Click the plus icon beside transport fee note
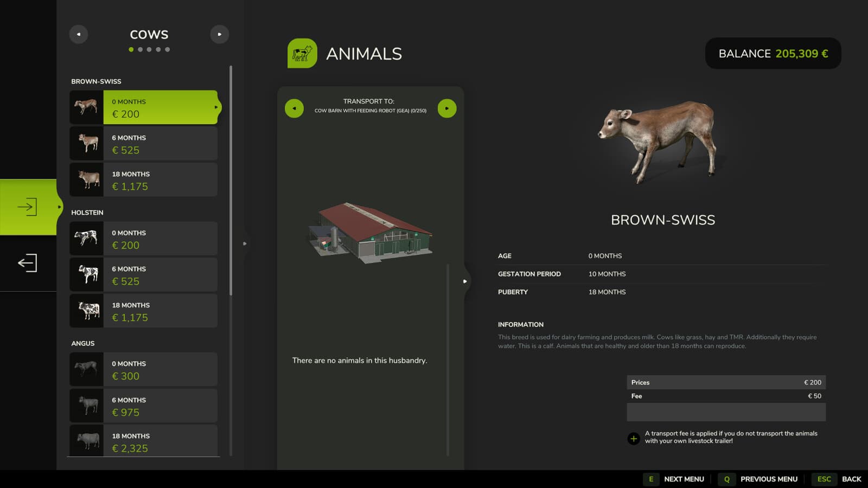Viewport: 868px width, 488px height. pos(634,438)
